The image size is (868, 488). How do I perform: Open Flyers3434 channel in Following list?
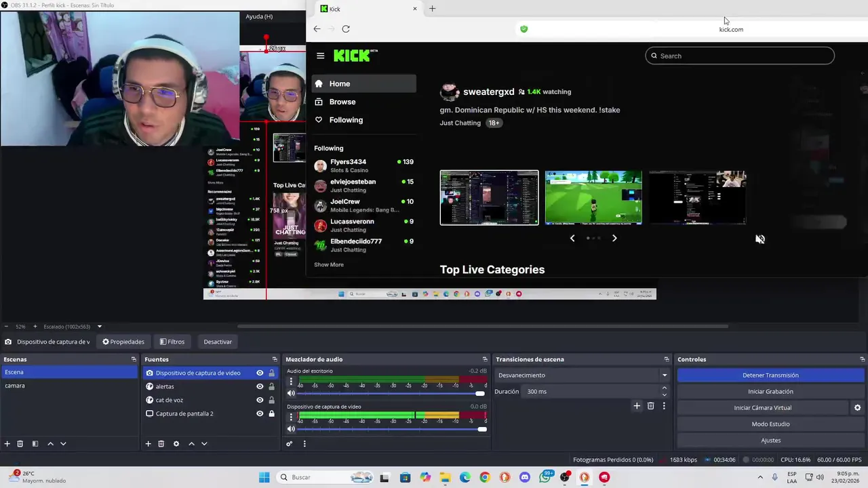click(x=363, y=165)
